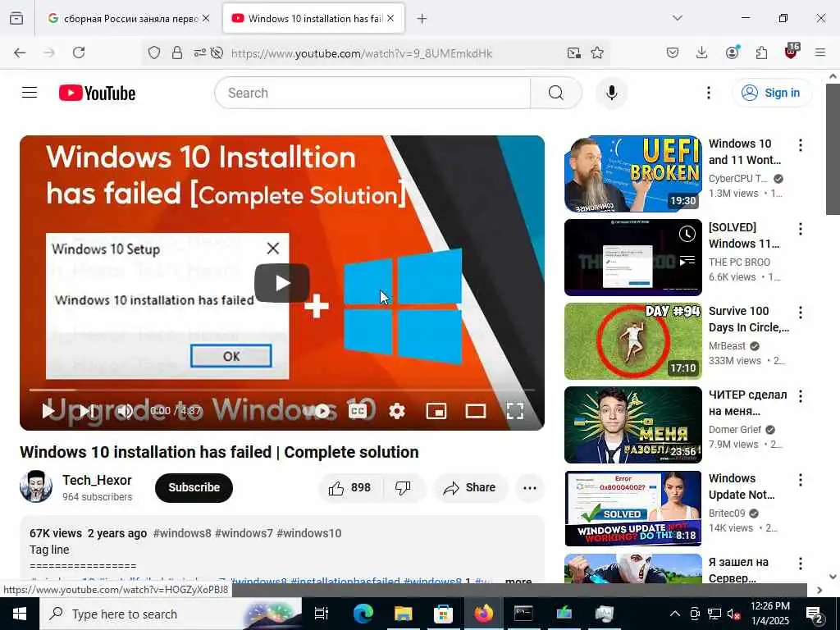Open YouTube settings three-dot menu
This screenshot has width=840, height=630.
(708, 93)
